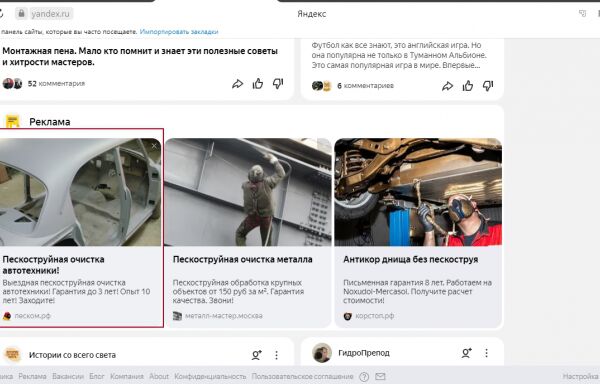
Task: Like the Монтажная пена article
Action: (x=258, y=83)
